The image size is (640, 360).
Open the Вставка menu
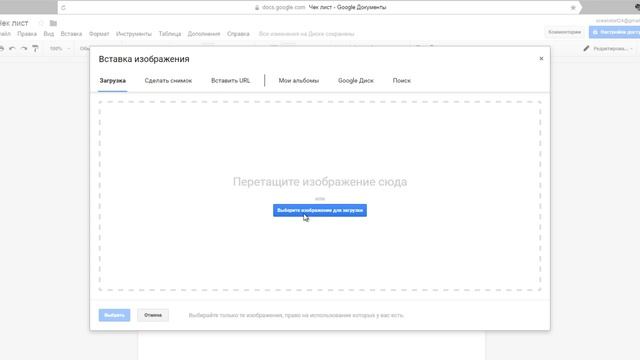click(x=71, y=34)
